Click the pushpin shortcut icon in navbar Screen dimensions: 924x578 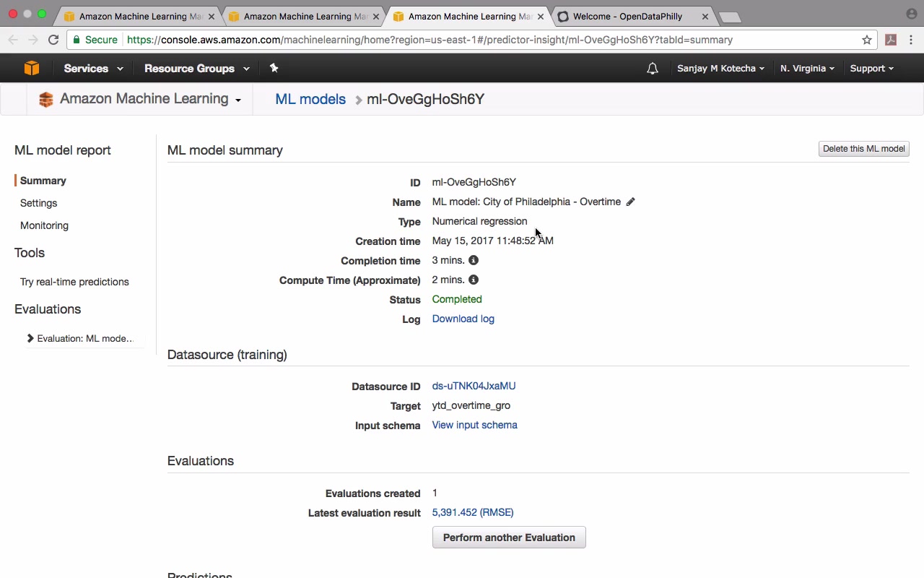click(x=274, y=68)
